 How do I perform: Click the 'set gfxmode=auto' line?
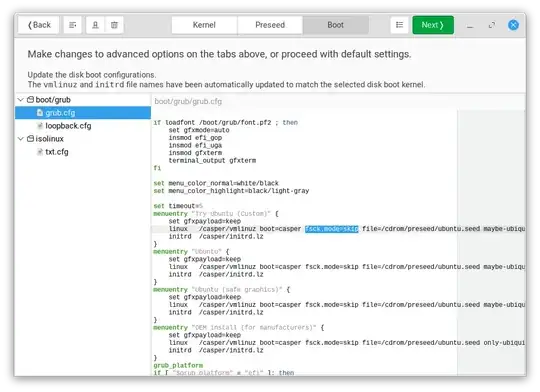199,130
